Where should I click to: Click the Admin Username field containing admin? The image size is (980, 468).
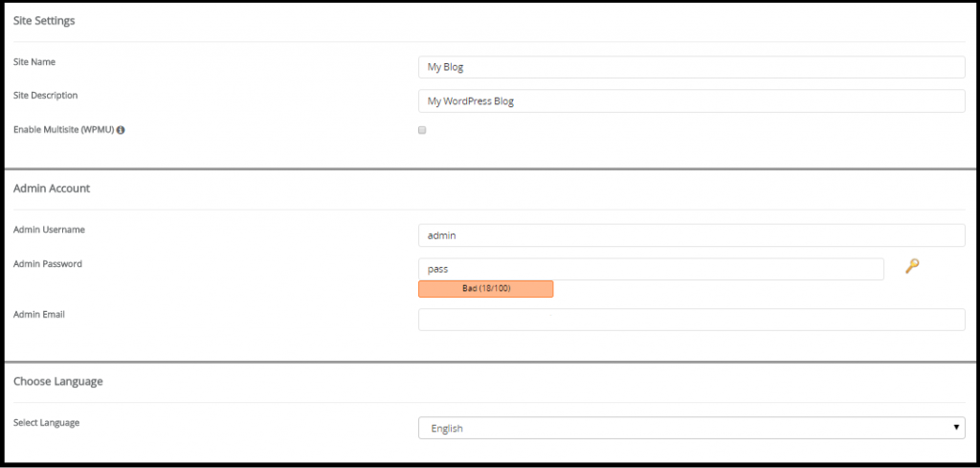691,235
